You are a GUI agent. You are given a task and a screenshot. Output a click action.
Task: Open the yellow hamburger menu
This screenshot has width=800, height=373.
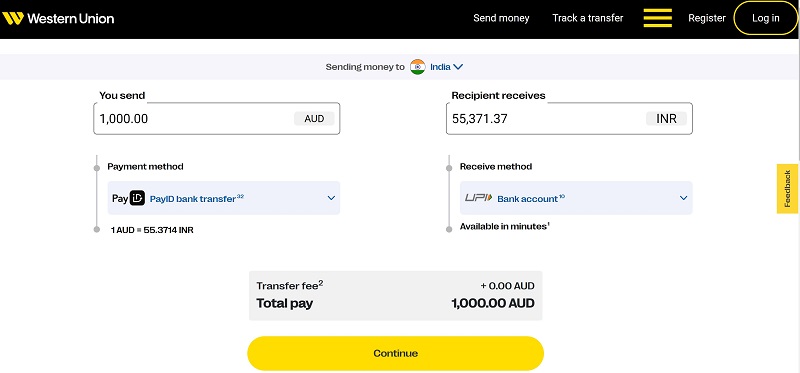pyautogui.click(x=658, y=18)
